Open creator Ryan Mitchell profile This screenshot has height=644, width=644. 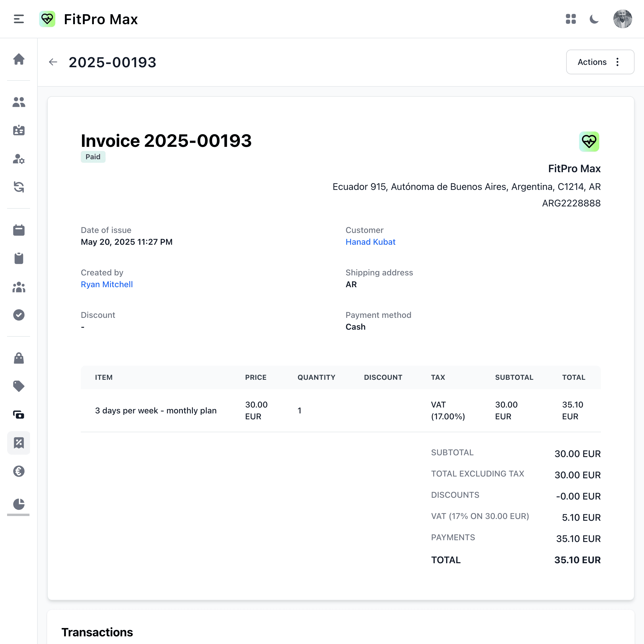pyautogui.click(x=107, y=284)
